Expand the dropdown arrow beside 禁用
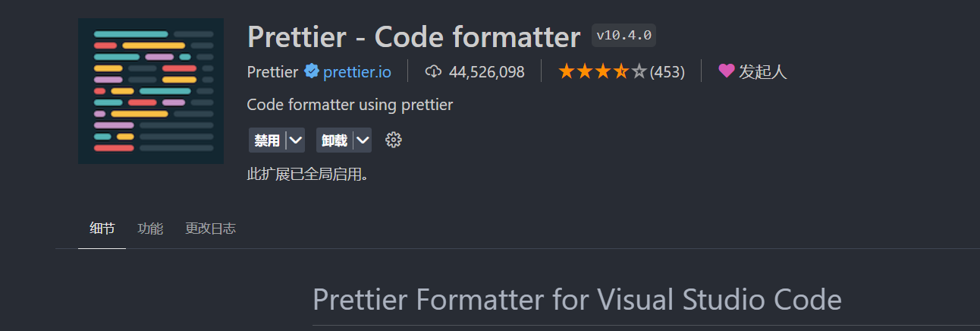This screenshot has height=331, width=980. (x=296, y=140)
